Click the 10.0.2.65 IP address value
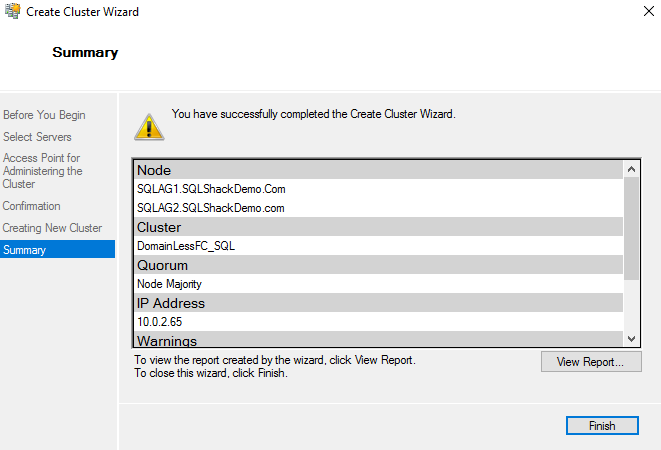This screenshot has height=450, width=661. click(160, 322)
